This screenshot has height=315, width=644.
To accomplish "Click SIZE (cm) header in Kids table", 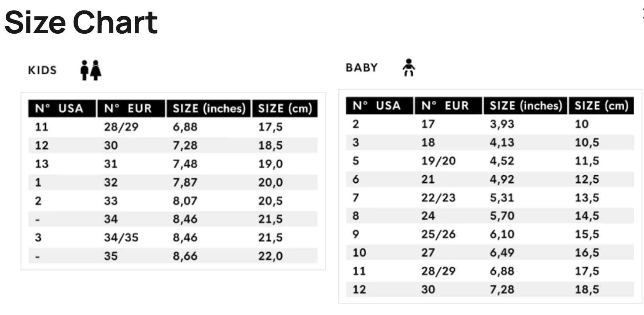I will click(x=285, y=108).
